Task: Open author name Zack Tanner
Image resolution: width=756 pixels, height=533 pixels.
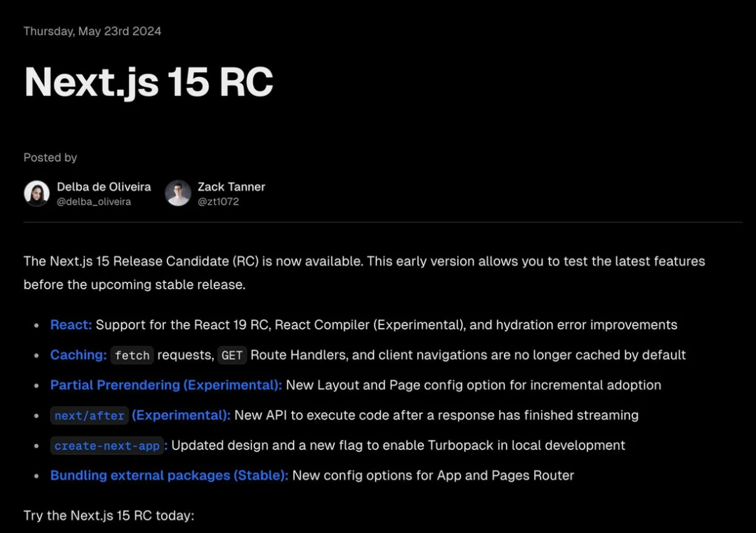Action: pos(232,187)
